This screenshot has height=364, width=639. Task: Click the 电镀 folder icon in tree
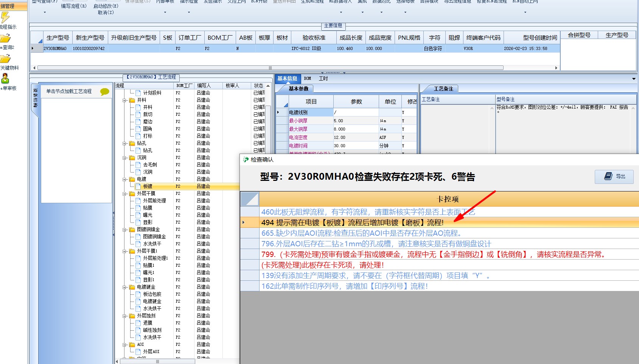132,179
